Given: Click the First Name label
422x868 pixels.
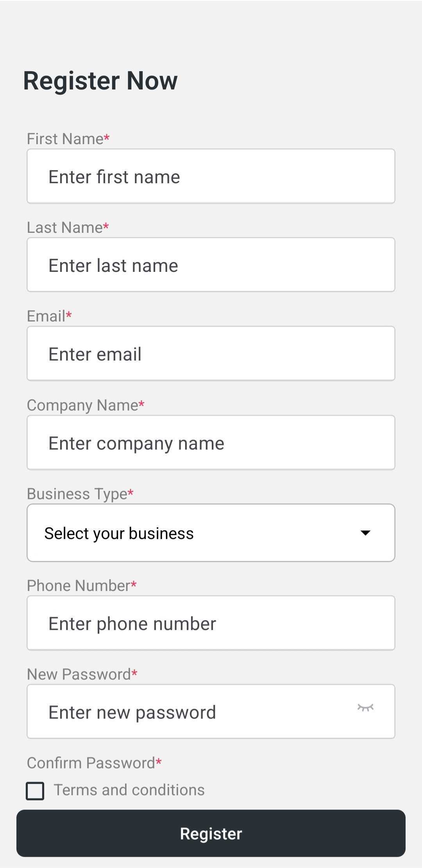Looking at the screenshot, I should [x=68, y=139].
